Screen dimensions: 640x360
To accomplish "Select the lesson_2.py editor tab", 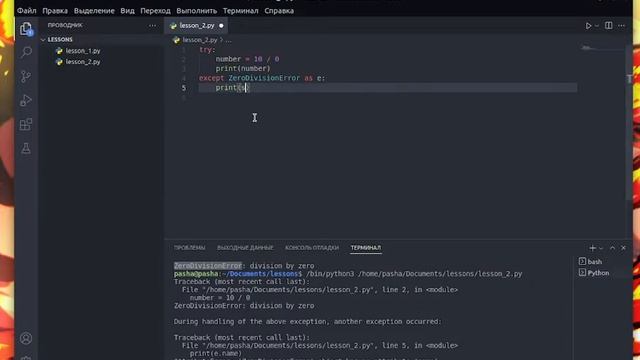I will click(196, 26).
